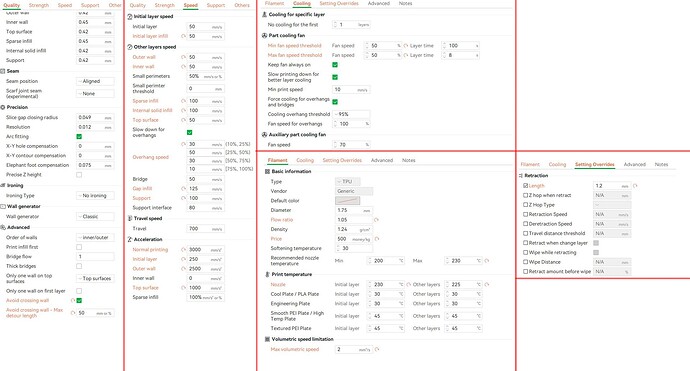The width and height of the screenshot is (690, 371).
Task: Reset filament Price icon
Action: pyautogui.click(x=377, y=239)
